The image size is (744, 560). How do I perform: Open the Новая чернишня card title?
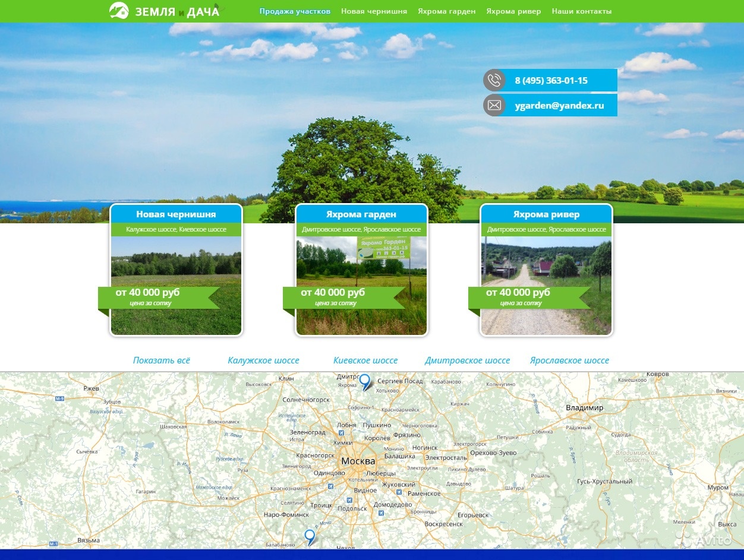(x=176, y=214)
